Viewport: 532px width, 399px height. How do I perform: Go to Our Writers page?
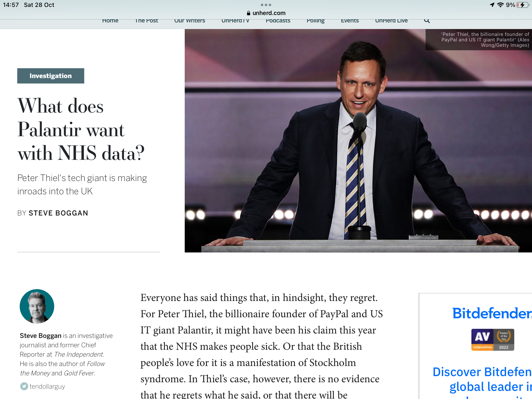pyautogui.click(x=190, y=21)
